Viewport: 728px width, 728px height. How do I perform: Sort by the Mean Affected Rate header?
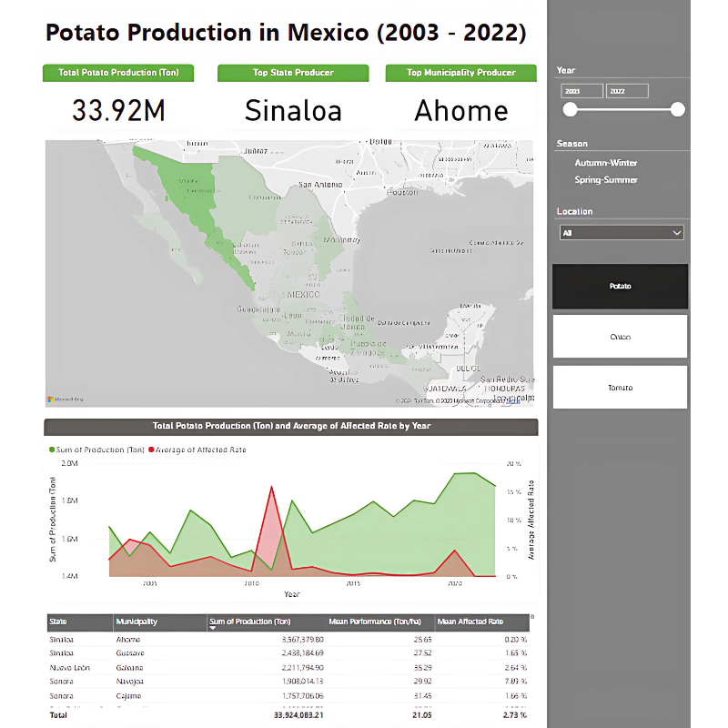click(x=470, y=622)
